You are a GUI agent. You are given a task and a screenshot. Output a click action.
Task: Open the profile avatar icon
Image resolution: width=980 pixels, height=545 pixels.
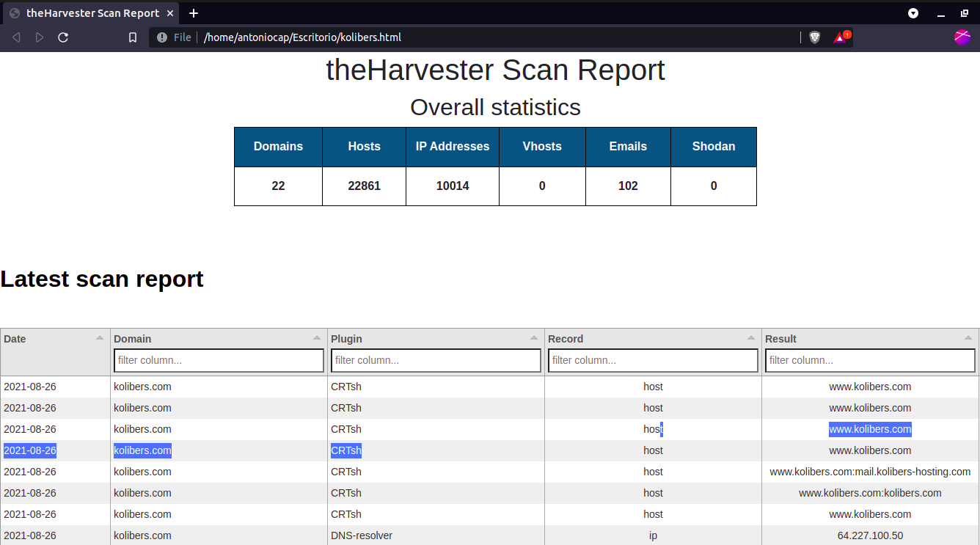pyautogui.click(x=962, y=37)
